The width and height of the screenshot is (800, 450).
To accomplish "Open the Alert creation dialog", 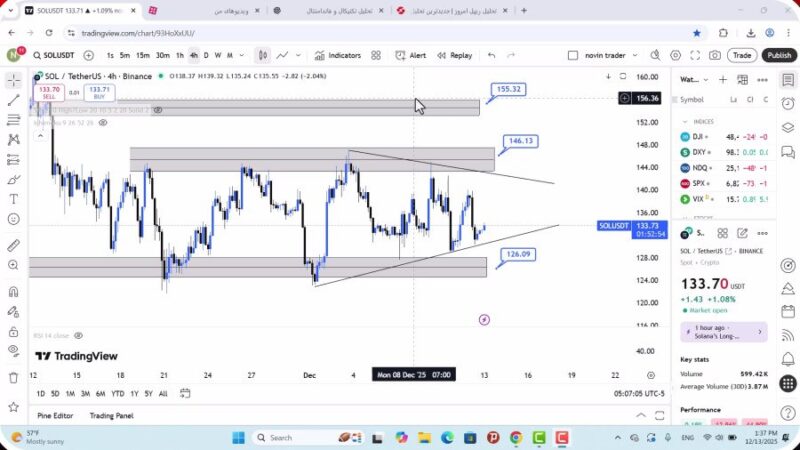I will pos(411,55).
